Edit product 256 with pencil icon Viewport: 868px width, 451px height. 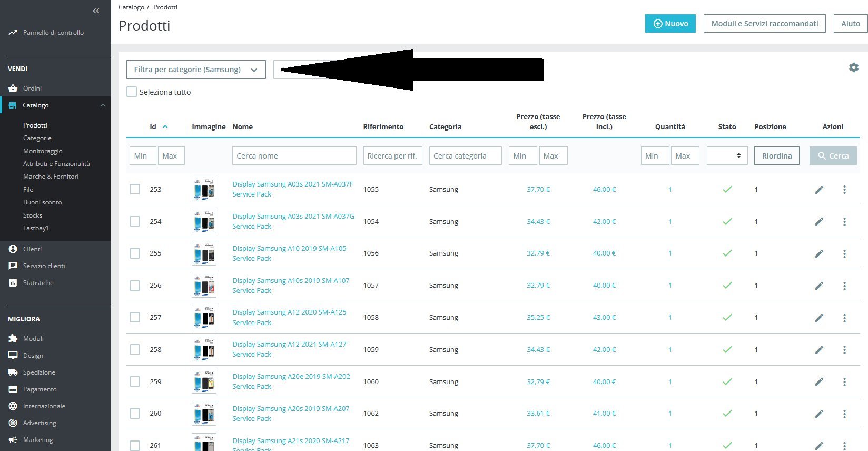coord(819,286)
